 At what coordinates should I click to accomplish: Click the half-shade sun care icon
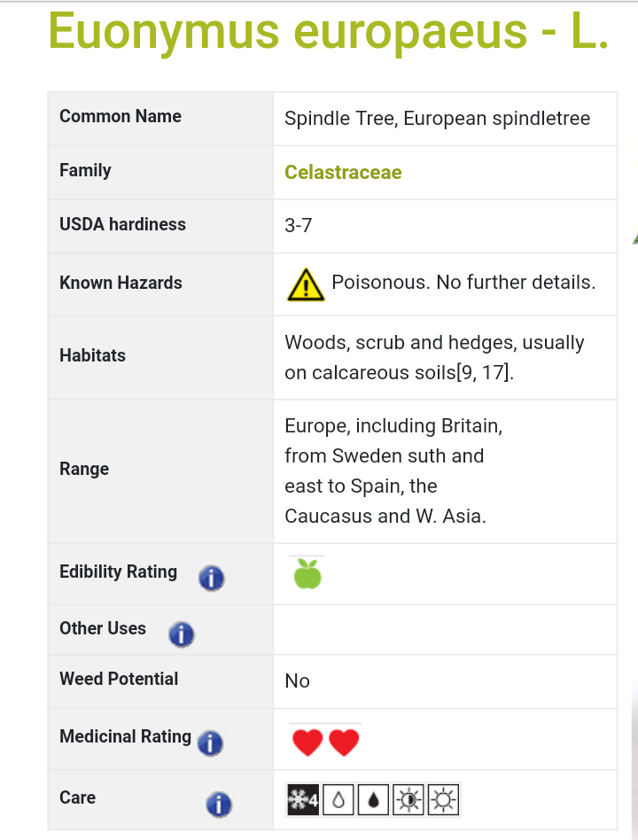click(408, 800)
